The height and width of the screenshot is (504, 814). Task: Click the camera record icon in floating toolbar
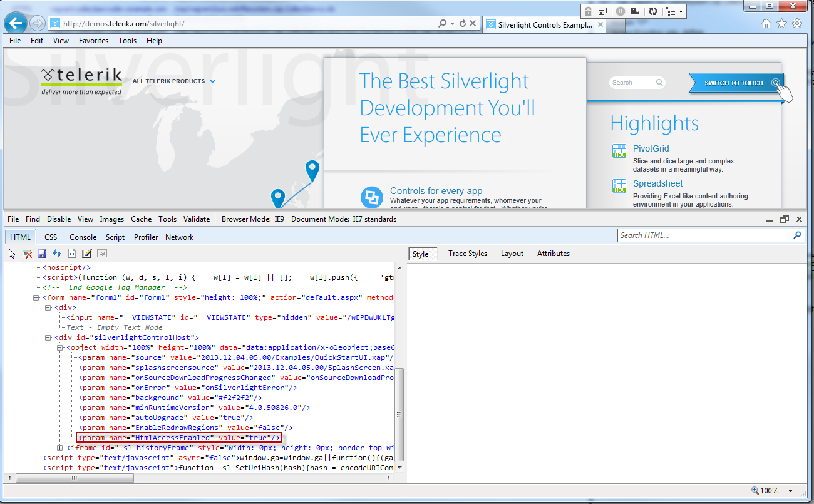636,11
